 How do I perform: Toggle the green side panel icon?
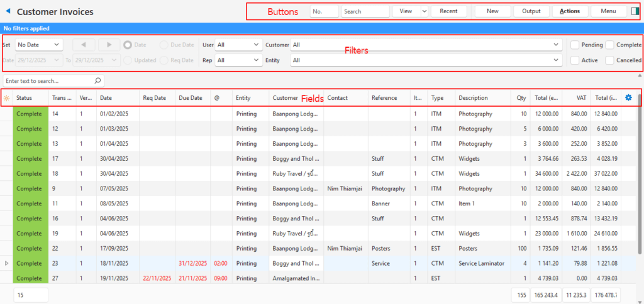point(635,11)
